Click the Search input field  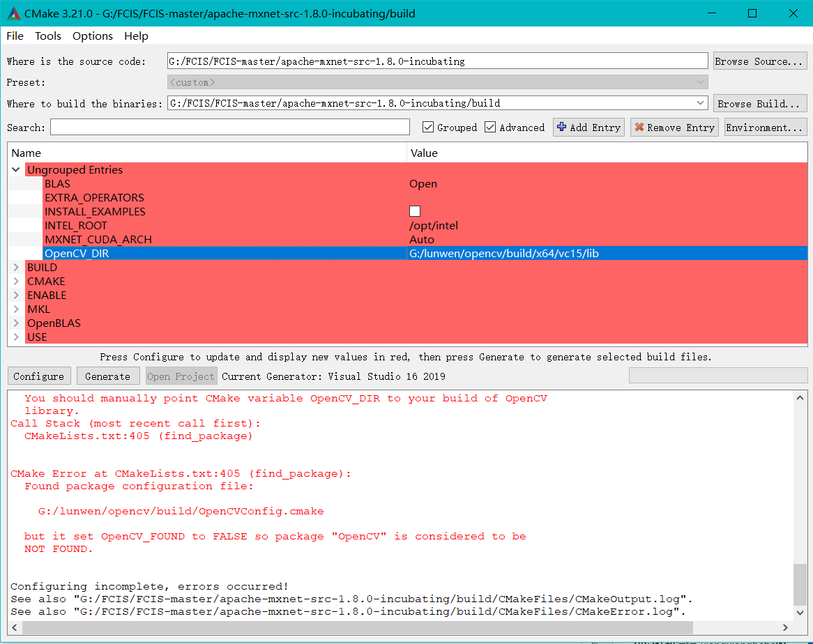229,127
